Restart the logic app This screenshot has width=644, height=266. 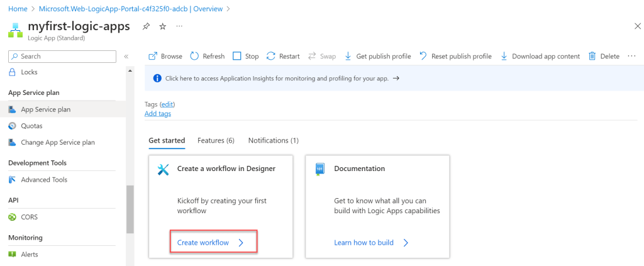coord(283,56)
